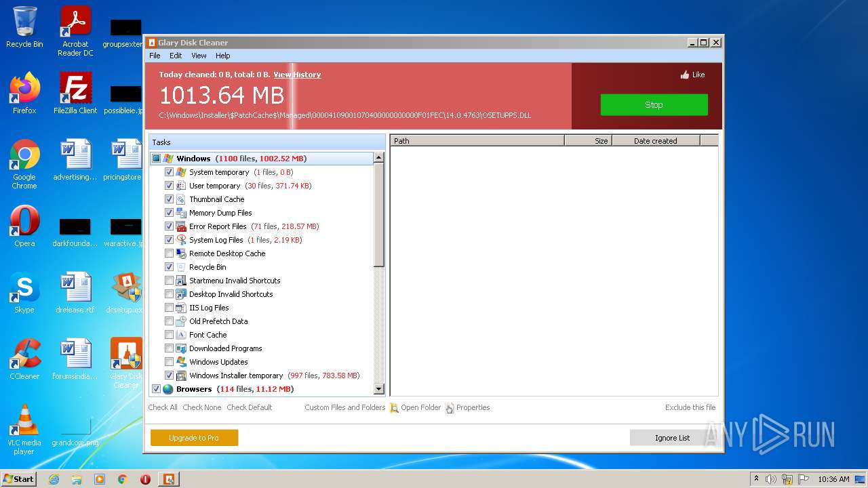Sort by Size column header
The image size is (868, 488).
click(x=588, y=140)
